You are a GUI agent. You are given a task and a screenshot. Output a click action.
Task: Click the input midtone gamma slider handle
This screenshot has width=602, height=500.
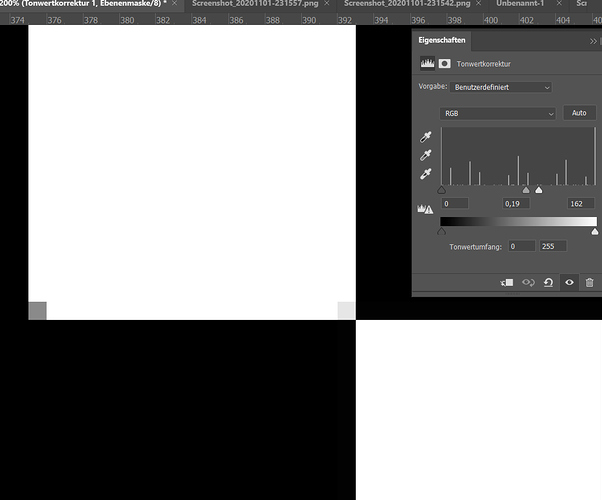point(526,190)
